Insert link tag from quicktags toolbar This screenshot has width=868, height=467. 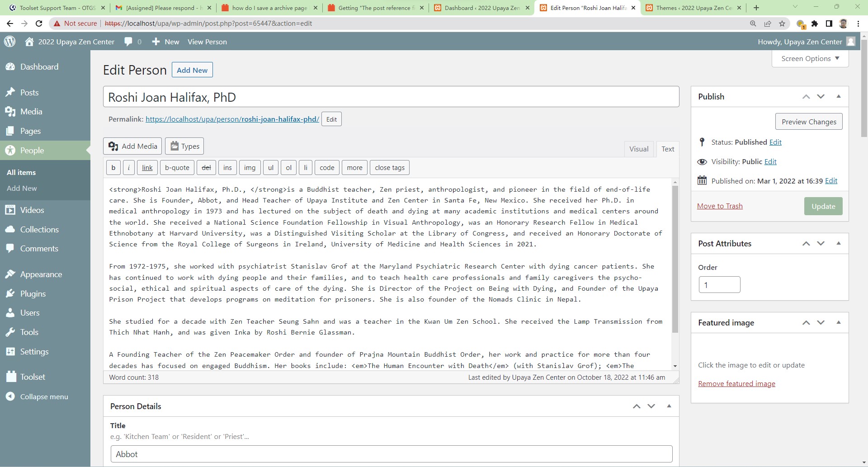click(147, 168)
